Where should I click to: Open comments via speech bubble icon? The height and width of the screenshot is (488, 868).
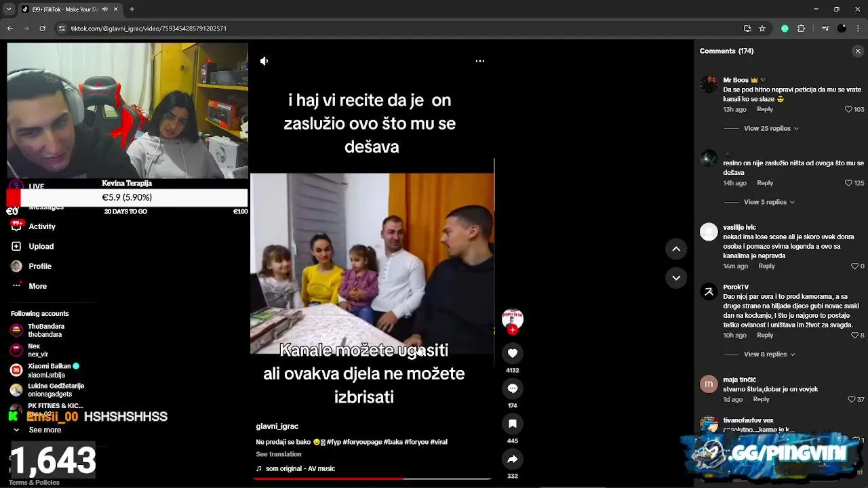(513, 388)
